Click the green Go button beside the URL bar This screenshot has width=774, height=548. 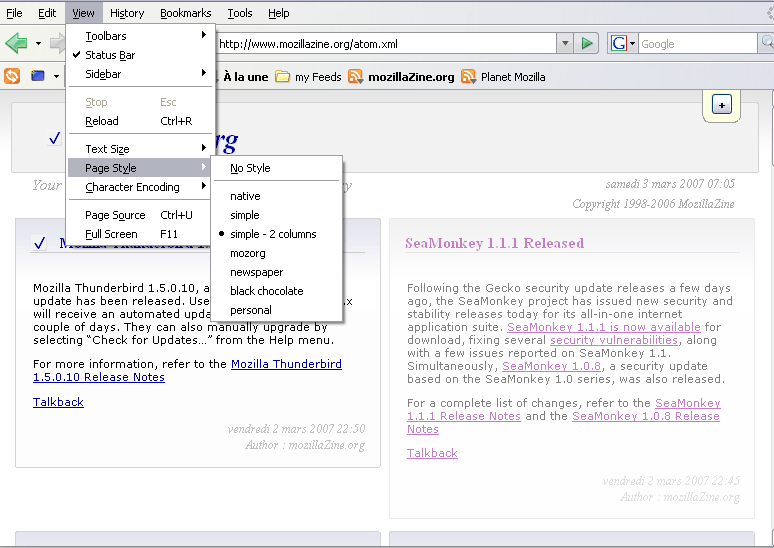(x=586, y=43)
